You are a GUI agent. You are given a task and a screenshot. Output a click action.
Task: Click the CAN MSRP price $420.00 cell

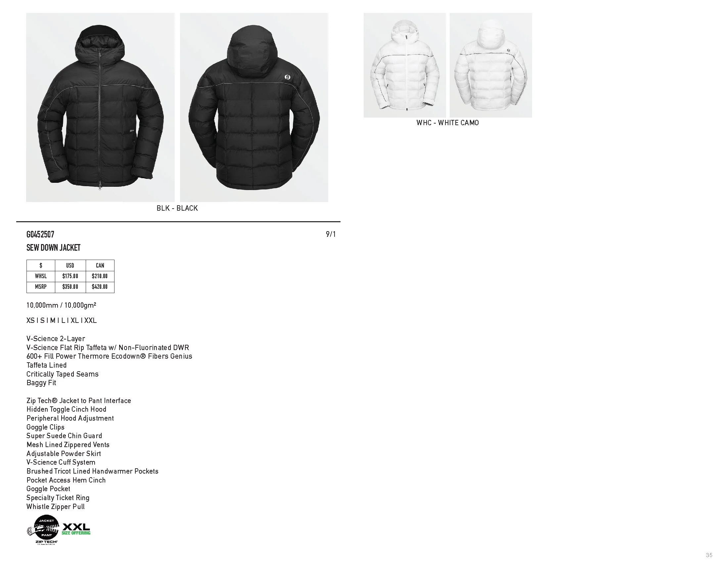[100, 287]
